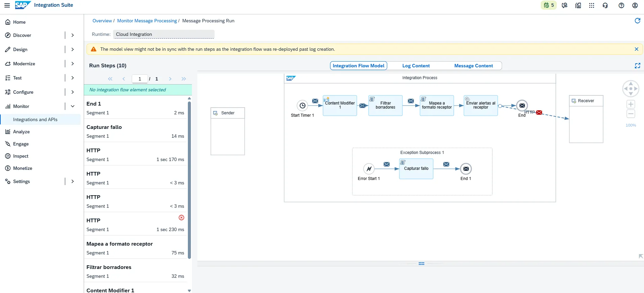Open the product switcher grid icon

pos(592,5)
